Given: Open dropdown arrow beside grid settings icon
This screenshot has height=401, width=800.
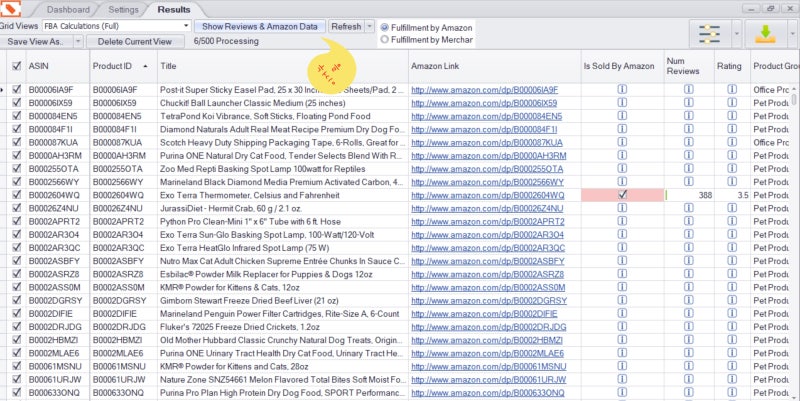Looking at the screenshot, I should coord(736,34).
